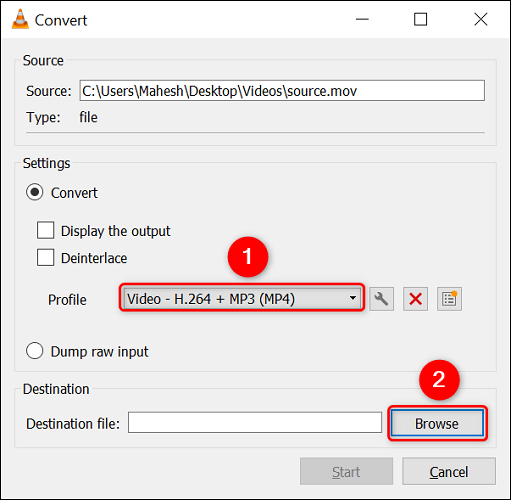Viewport: 511px width, 500px height.
Task: Click the Source path input field
Action: pos(282,90)
